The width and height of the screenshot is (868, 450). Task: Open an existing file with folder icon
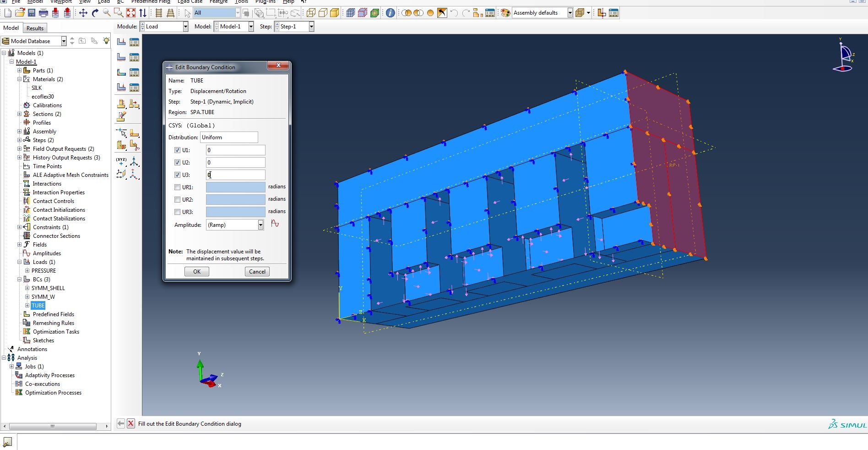(20, 13)
